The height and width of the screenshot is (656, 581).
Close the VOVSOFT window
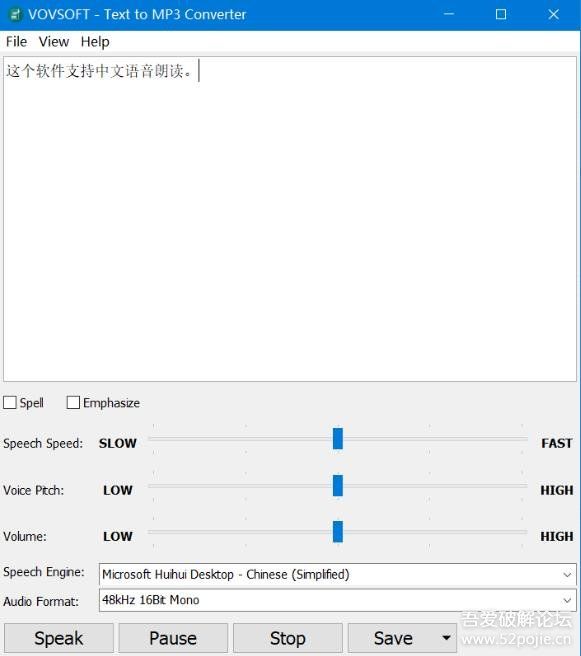(553, 14)
